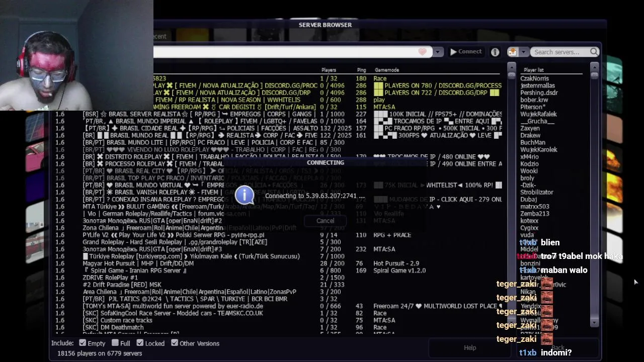Open server info via the i icon

tap(495, 52)
